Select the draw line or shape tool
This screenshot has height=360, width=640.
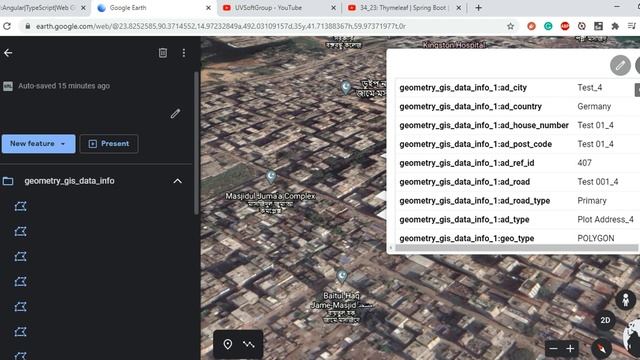(249, 344)
